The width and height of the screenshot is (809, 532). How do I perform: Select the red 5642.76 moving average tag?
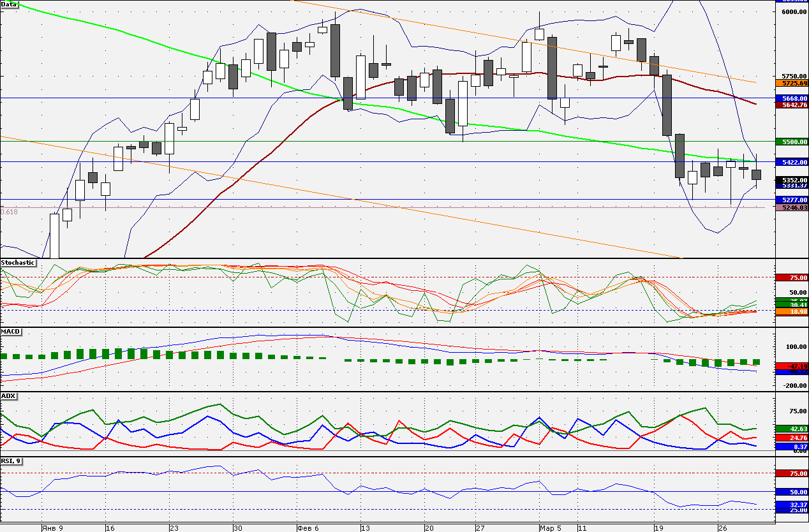coord(792,105)
